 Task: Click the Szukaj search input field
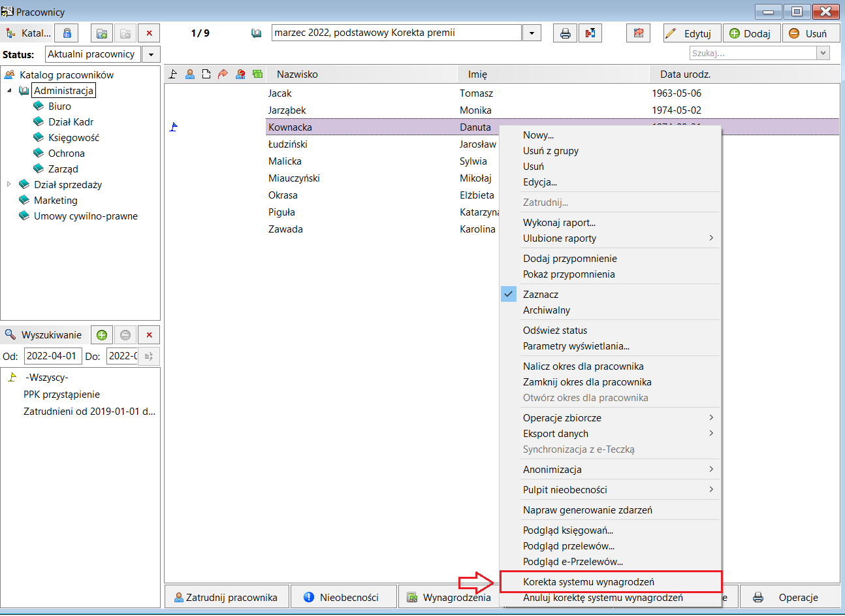coord(752,54)
